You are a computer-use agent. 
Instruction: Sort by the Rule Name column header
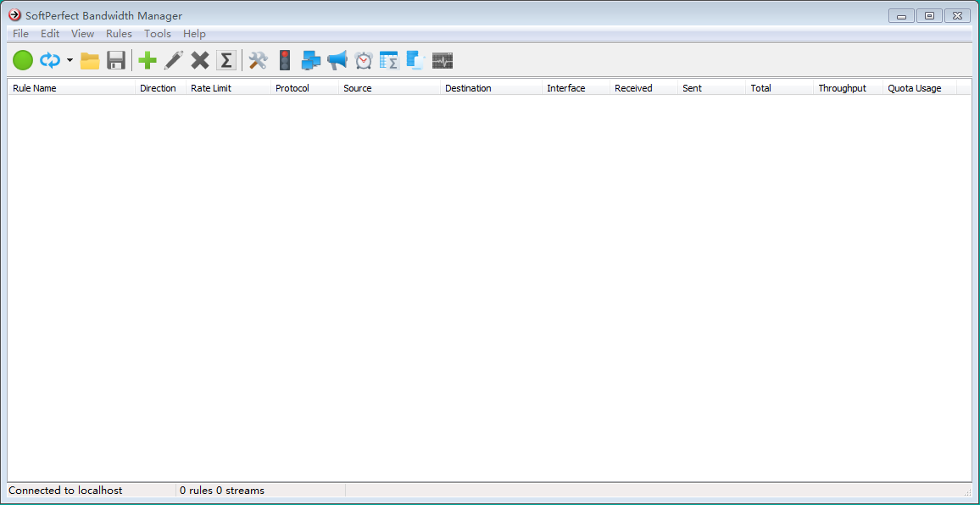[71, 88]
